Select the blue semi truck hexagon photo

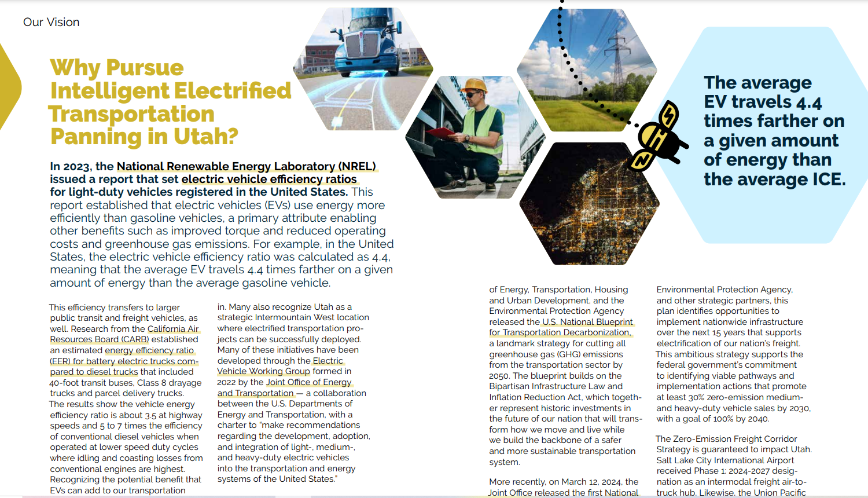[363, 68]
